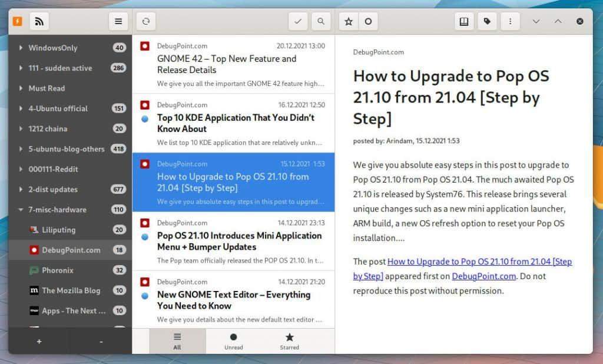Image resolution: width=603 pixels, height=364 pixels.
Task: Toggle star on the current article
Action: (349, 21)
